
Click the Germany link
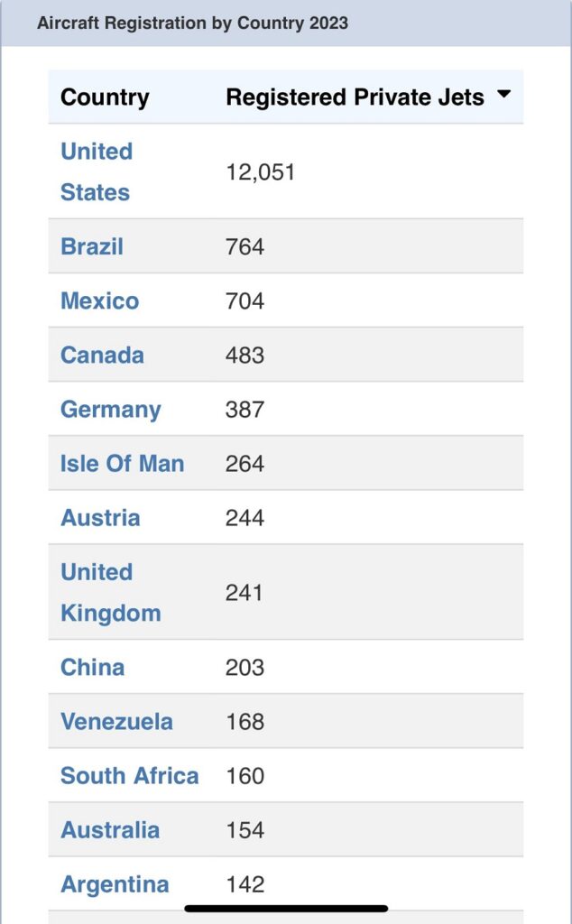(110, 410)
